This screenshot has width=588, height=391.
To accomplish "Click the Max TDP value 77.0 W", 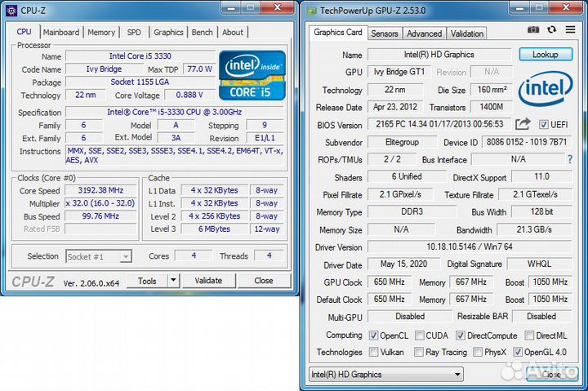I will pos(199,69).
